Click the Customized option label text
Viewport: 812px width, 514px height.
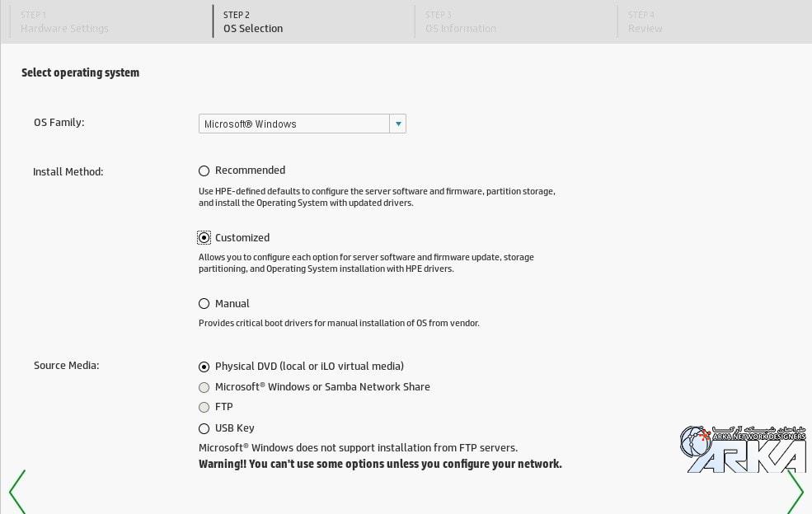(242, 238)
